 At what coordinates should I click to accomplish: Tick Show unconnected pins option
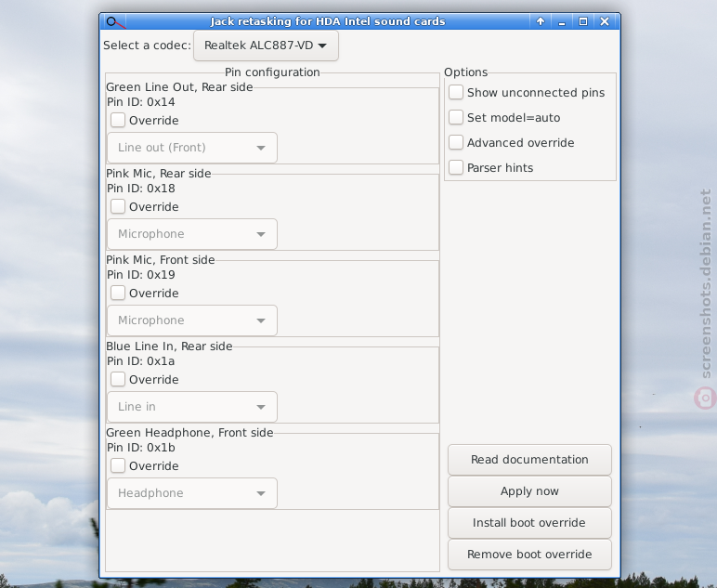(x=456, y=92)
